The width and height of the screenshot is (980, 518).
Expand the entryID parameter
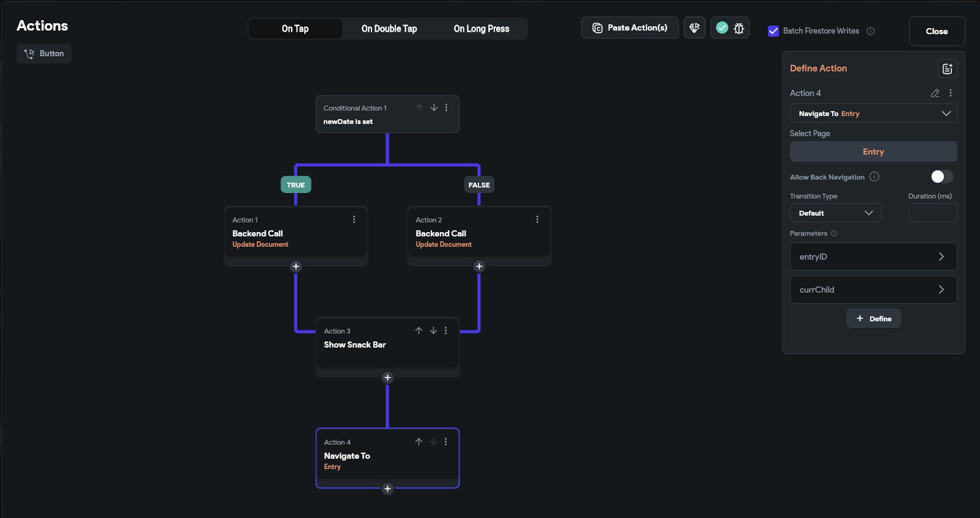[873, 257]
